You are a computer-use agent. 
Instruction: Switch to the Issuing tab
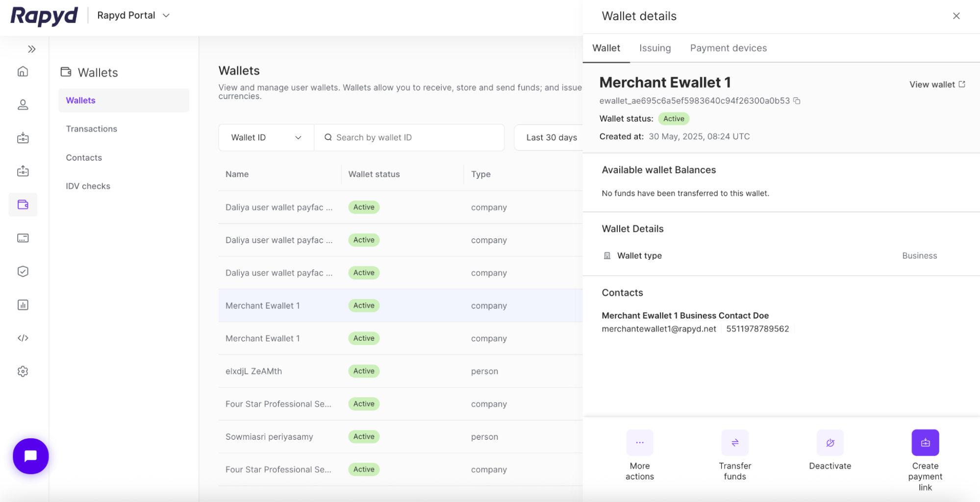654,48
